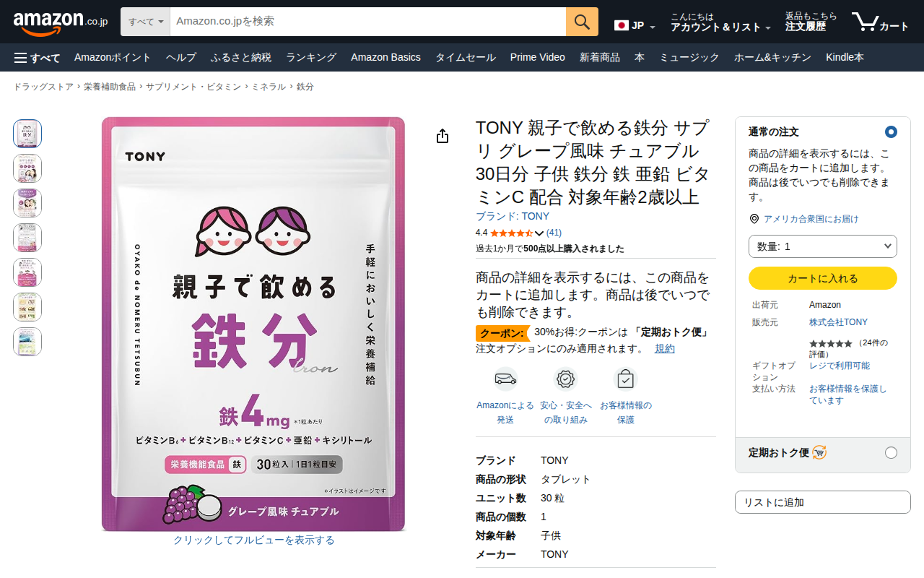Click the seller's five-star rating
The height and width of the screenshot is (578, 924).
830,343
